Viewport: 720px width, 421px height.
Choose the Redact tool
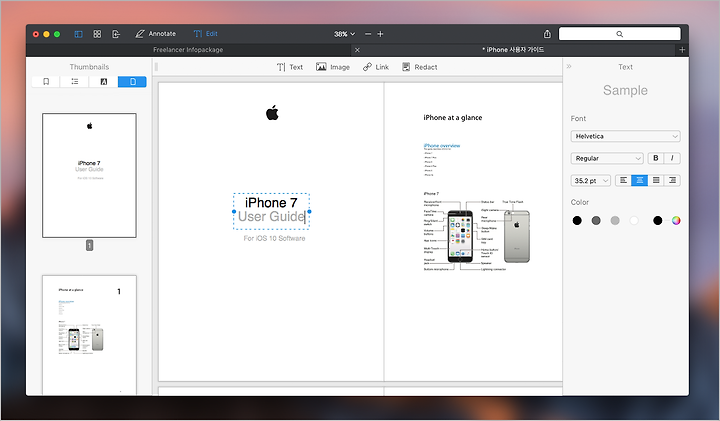(420, 67)
